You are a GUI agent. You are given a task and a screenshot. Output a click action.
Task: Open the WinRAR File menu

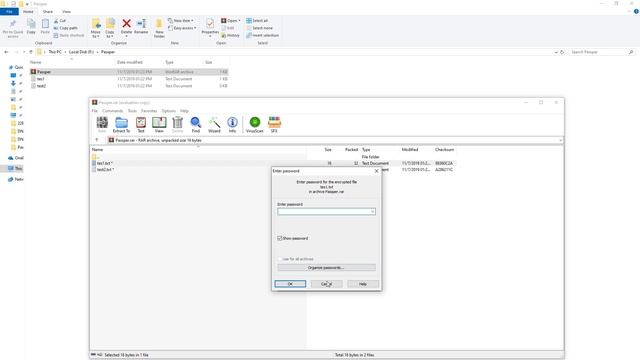[95, 111]
